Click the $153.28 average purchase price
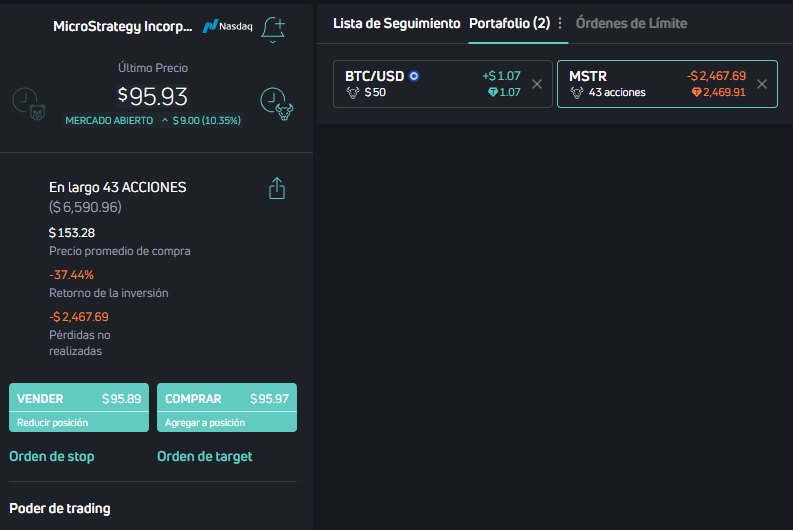This screenshot has width=793, height=530. click(x=72, y=233)
